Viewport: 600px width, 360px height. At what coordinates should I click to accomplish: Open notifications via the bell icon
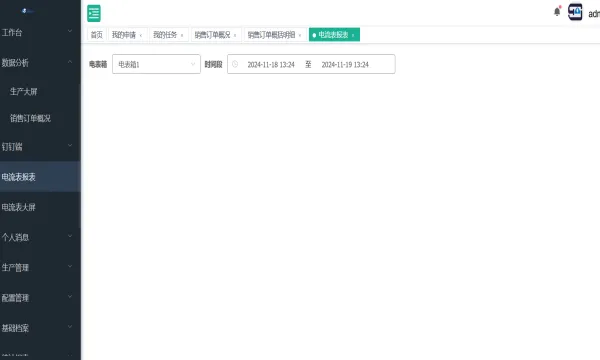[x=557, y=12]
